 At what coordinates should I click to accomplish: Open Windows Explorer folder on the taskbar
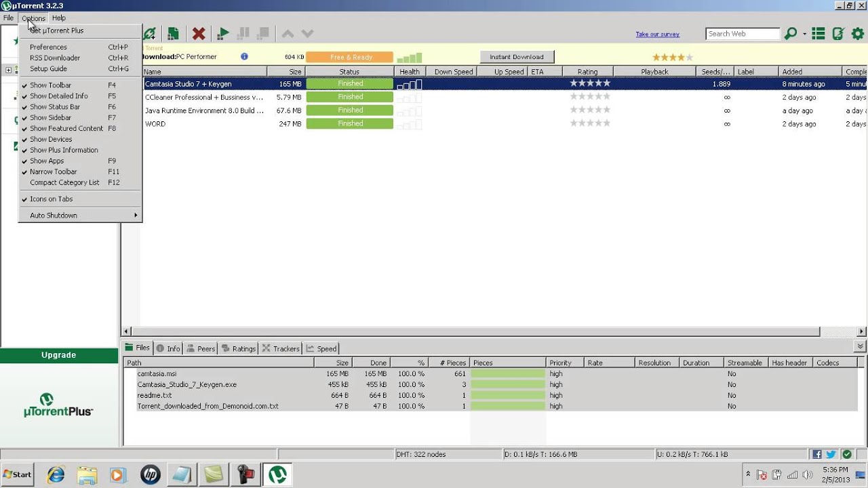[87, 475]
